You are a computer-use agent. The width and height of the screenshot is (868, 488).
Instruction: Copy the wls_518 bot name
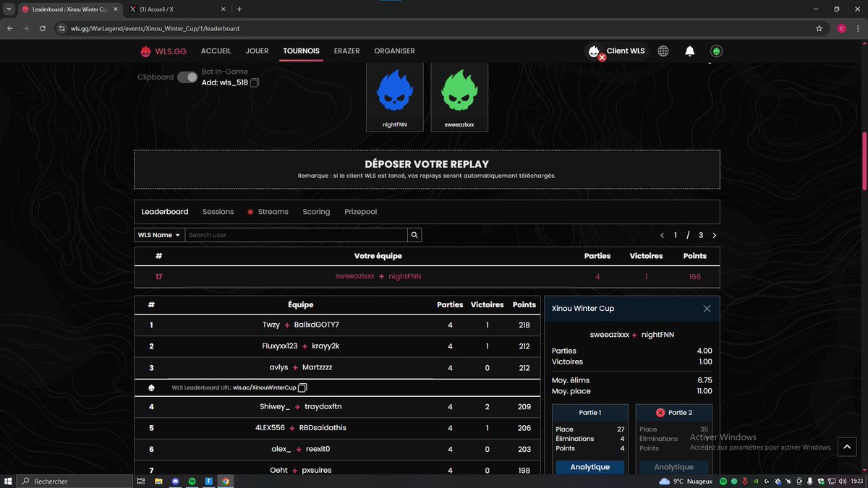(x=255, y=82)
